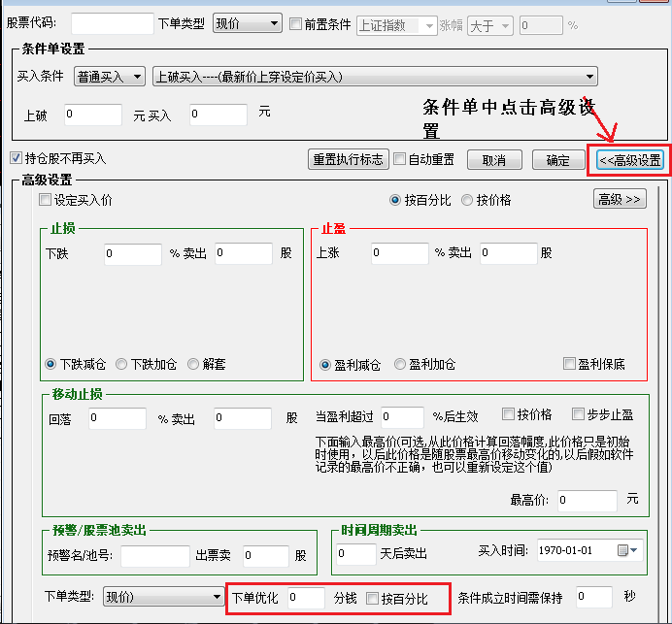Select the 下跌减仓 radio button
672x624 pixels.
pos(50,364)
